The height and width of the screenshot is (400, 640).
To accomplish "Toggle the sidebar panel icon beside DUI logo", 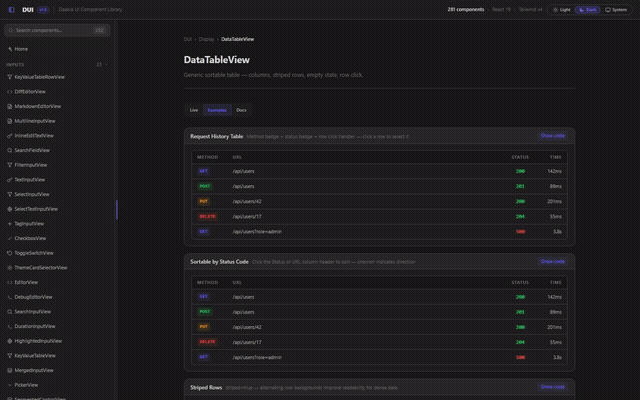I will click(11, 9).
